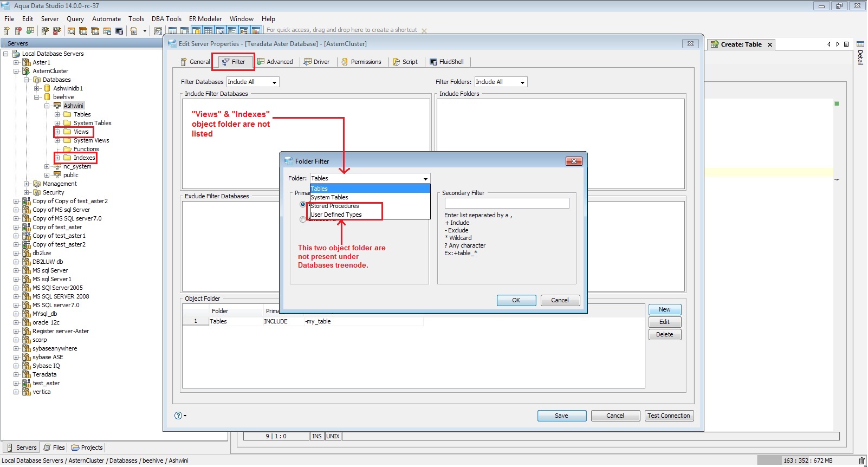Click the Ashwinidb1 database cylinder icon
The image size is (868, 467).
(x=47, y=88)
